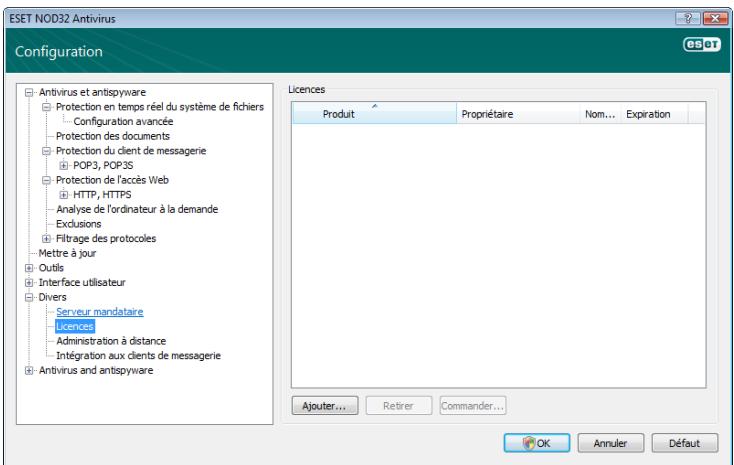Image resolution: width=734 pixels, height=465 pixels.
Task: Select Protection du client de messagerie
Action: 131,151
